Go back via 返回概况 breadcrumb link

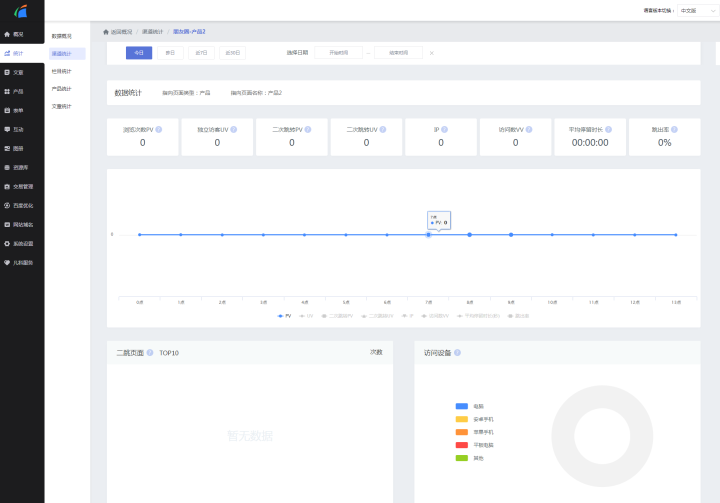click(x=121, y=32)
